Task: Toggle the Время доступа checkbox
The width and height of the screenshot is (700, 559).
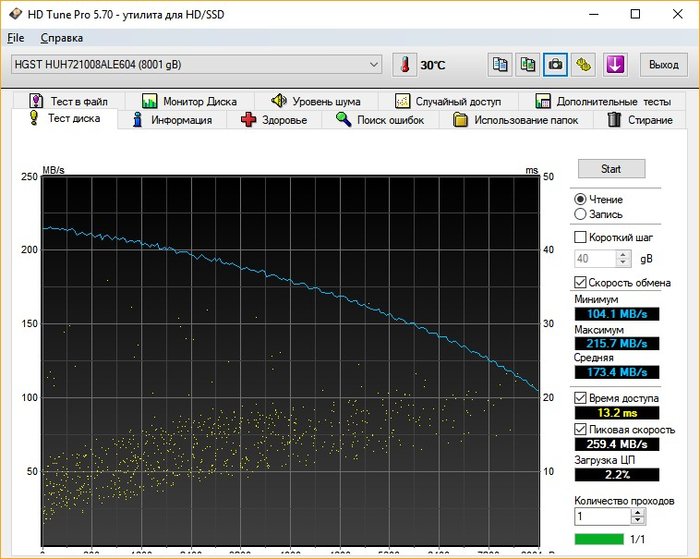Action: [x=580, y=397]
